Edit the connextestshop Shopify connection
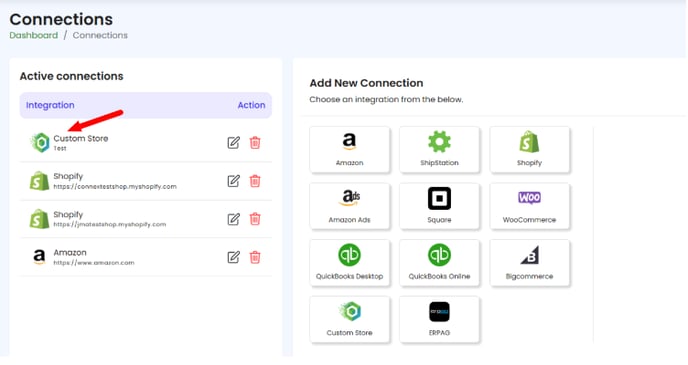The height and width of the screenshot is (365, 688). pos(233,181)
